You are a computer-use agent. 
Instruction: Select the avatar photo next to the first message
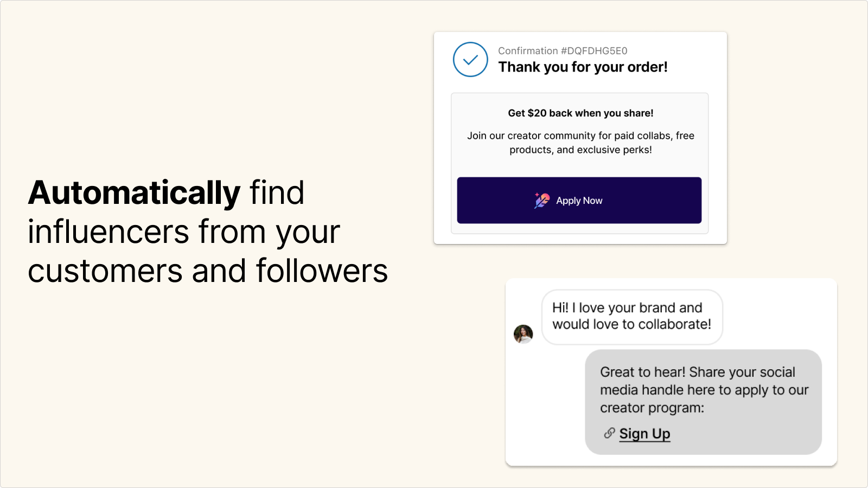(x=523, y=333)
